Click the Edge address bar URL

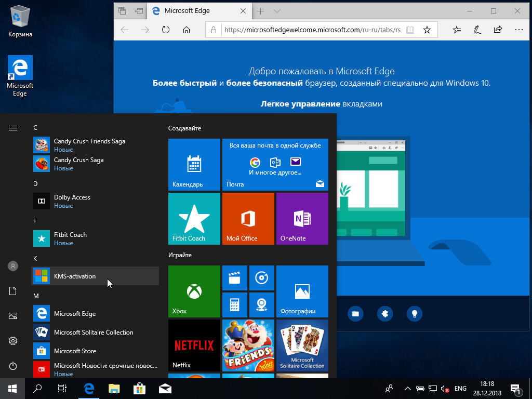tap(312, 30)
